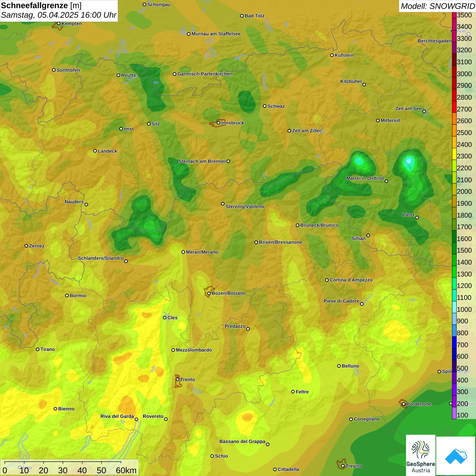Image resolution: width=476 pixels, height=476 pixels.
Task: Click the Bozen/Bolzano marker dot
Action: click(209, 293)
